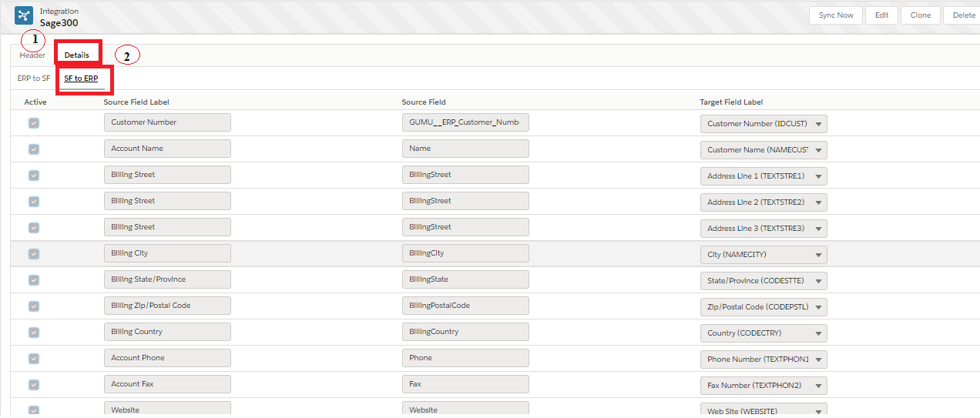
Task: Toggle Active checkbox for Account Phone row
Action: (34, 358)
